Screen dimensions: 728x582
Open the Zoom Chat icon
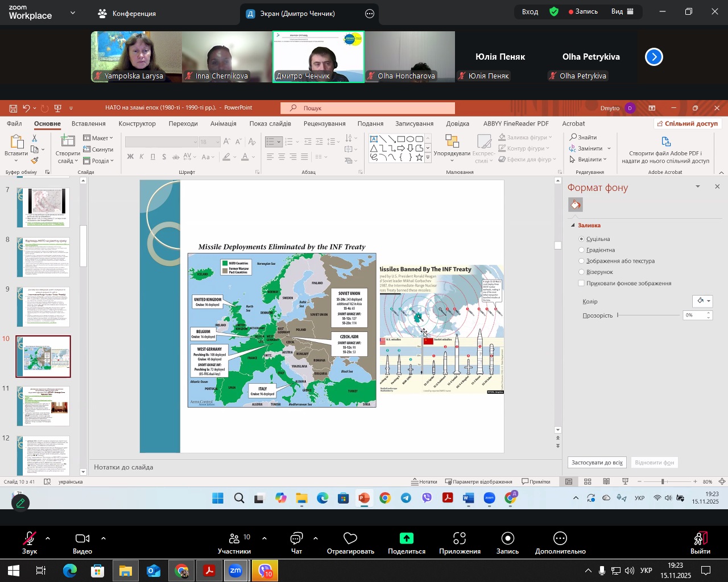point(296,539)
